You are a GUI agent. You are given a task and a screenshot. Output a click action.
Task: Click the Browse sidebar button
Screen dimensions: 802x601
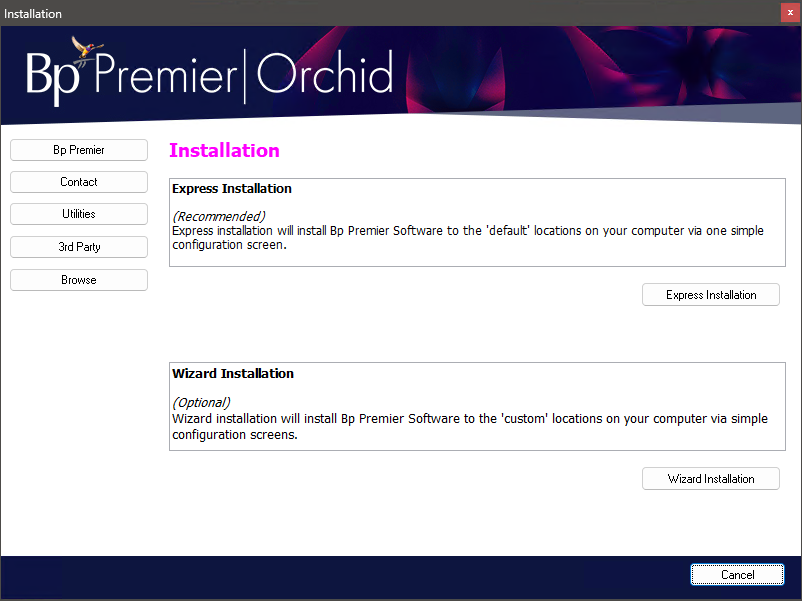[79, 280]
